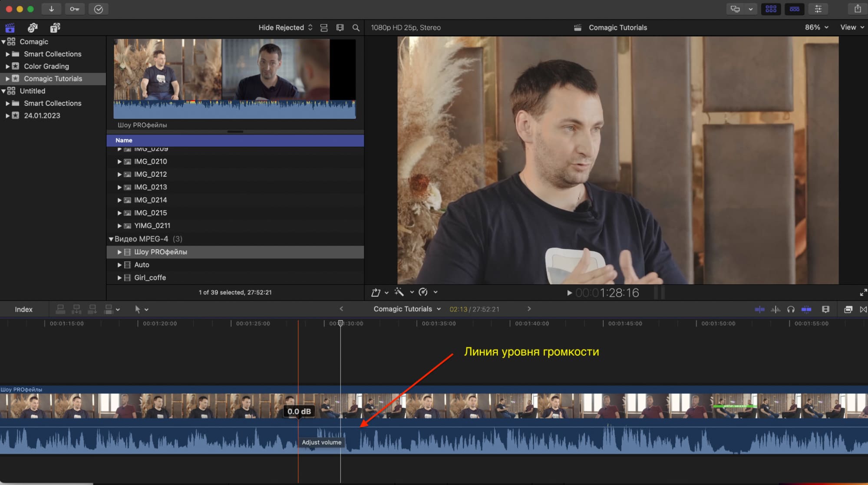Select Color Grading event in sidebar

46,66
